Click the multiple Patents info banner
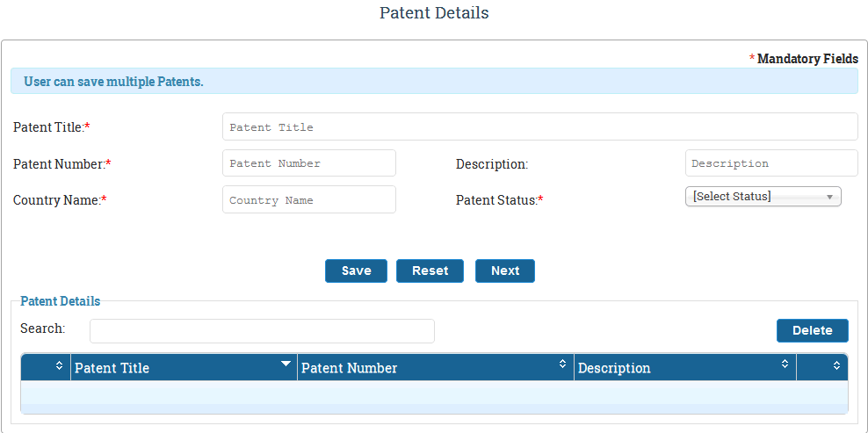 point(434,82)
